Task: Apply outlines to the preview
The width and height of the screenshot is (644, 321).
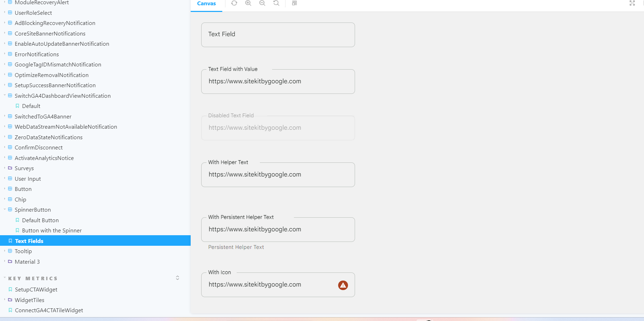Action: click(294, 3)
